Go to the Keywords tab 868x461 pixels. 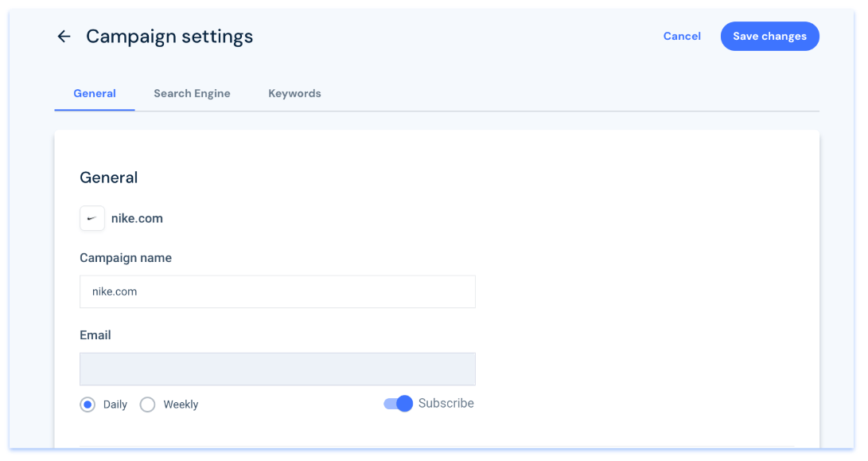(294, 94)
